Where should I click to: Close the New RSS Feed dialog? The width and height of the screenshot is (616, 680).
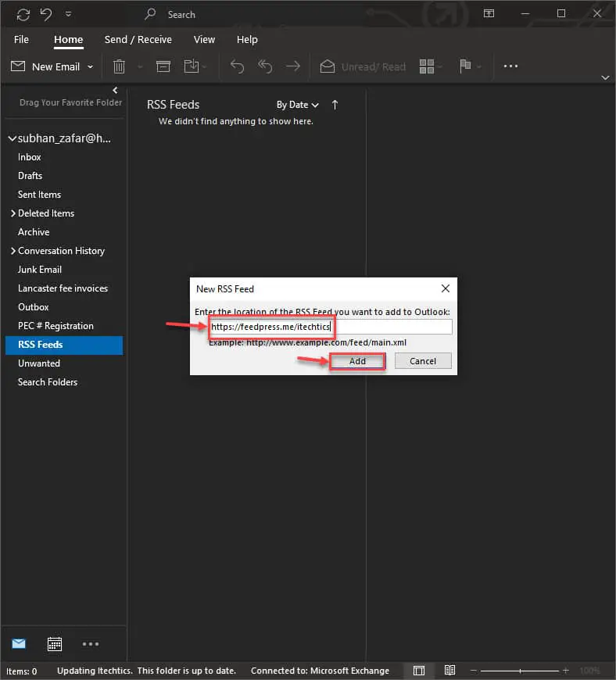[x=446, y=288]
